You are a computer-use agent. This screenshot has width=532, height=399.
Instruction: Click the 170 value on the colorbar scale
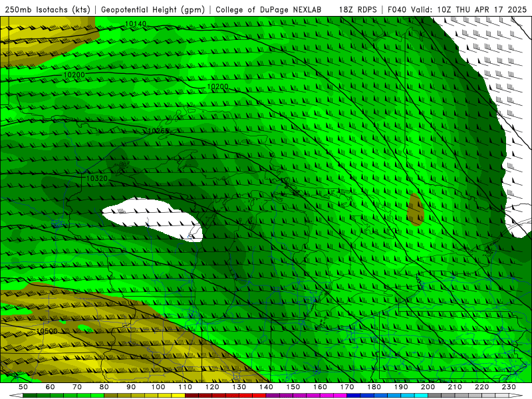tap(347, 387)
